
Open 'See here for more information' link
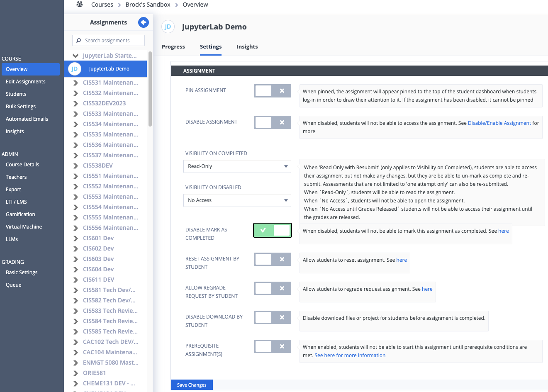(350, 355)
